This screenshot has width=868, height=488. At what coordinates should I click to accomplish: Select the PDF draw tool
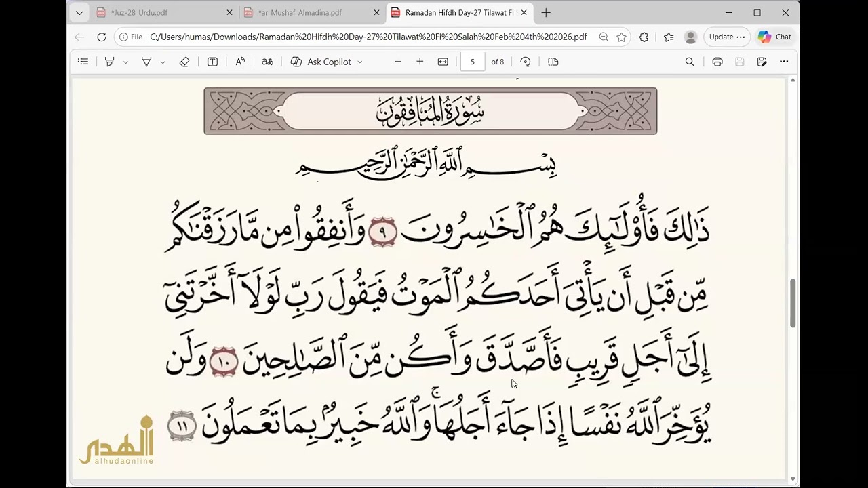click(x=146, y=62)
